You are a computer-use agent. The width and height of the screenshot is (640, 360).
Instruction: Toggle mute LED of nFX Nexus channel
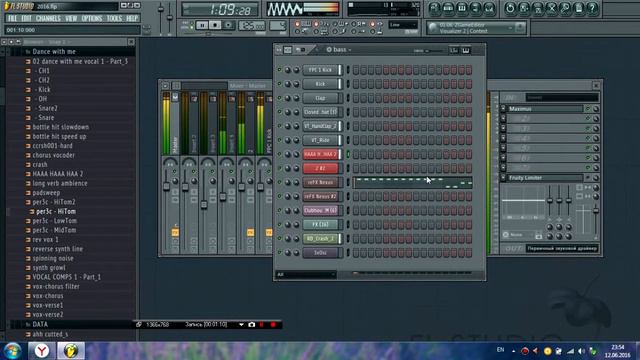pyautogui.click(x=280, y=182)
